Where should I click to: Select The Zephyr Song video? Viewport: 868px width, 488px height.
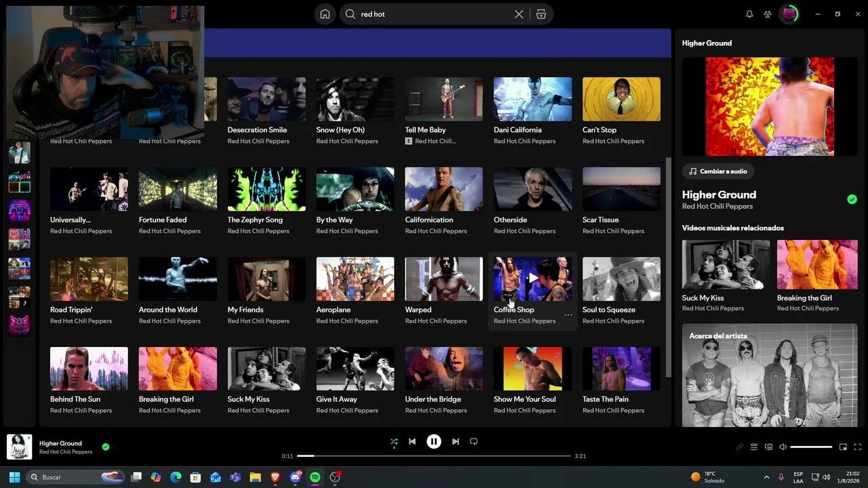click(267, 189)
